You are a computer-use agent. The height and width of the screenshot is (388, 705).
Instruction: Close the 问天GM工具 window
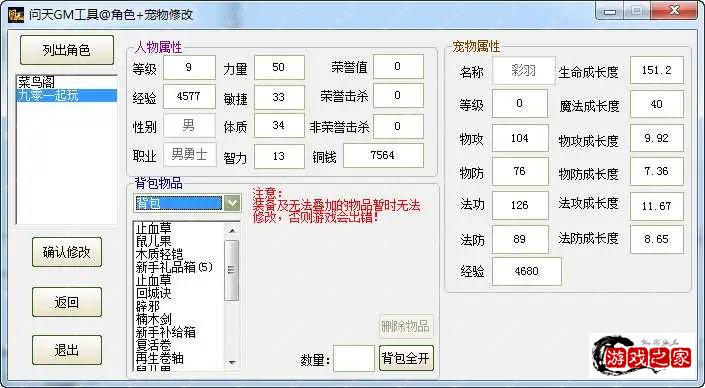pyautogui.click(x=674, y=11)
